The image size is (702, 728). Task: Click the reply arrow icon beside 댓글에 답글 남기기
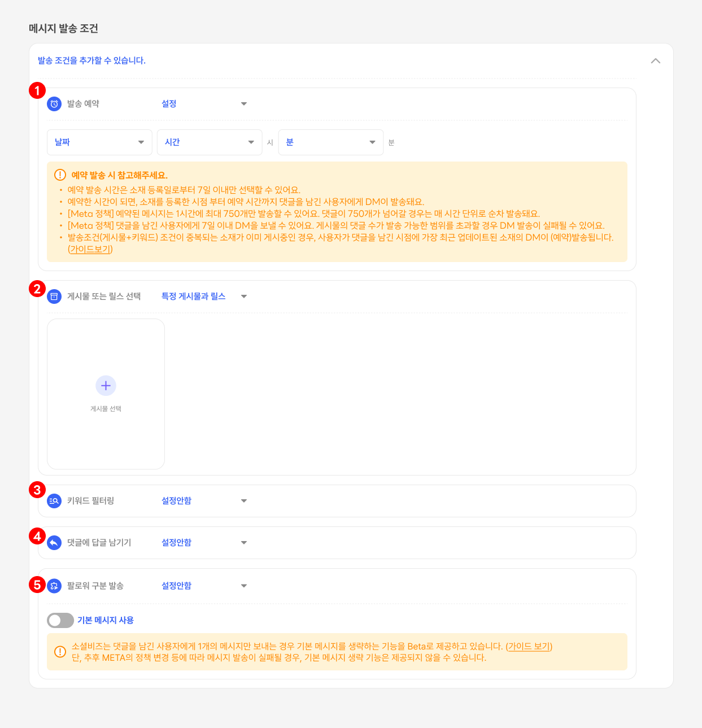pos(54,543)
